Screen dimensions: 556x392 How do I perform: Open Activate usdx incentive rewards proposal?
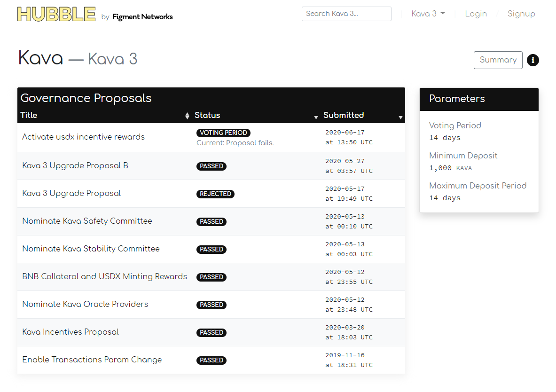click(83, 137)
